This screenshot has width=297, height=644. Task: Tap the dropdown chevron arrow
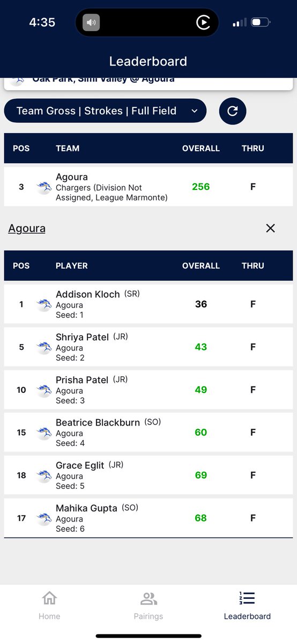195,111
